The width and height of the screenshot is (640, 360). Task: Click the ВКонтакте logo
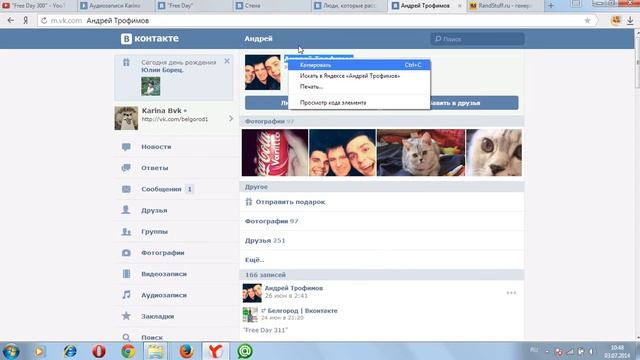(150, 38)
